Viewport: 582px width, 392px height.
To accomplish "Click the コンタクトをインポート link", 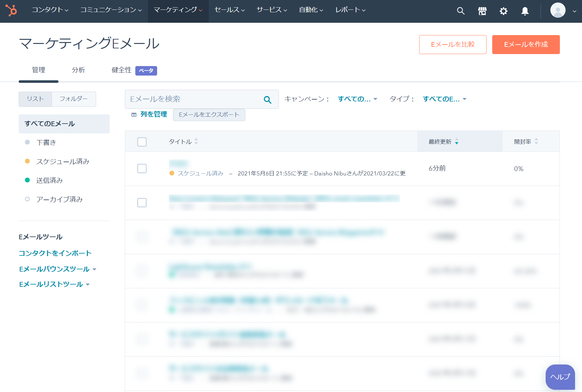I will click(55, 253).
